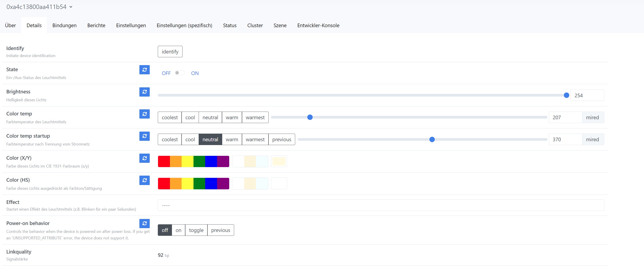Click the Color temp startup slider handle
644x267 pixels.
[x=432, y=139]
